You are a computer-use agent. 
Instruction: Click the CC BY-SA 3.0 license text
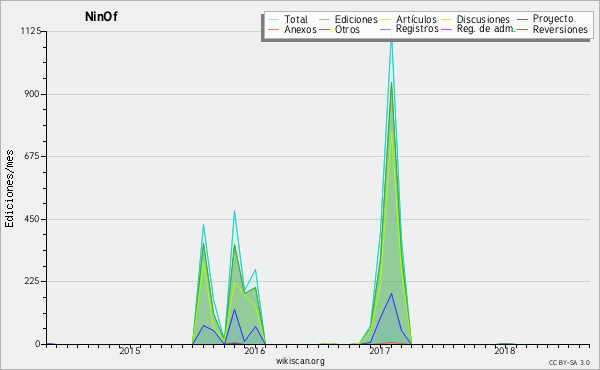click(x=569, y=363)
